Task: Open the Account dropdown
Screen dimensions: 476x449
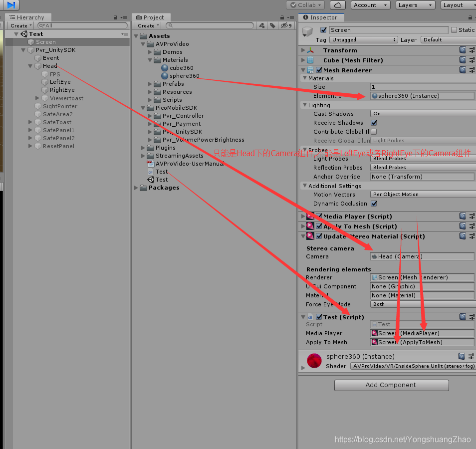Action: pos(370,5)
